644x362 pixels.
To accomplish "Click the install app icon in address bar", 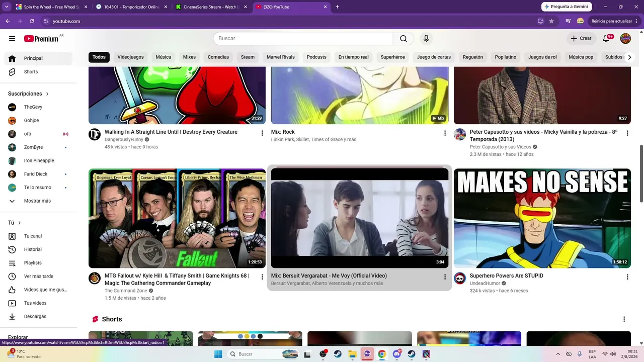I will (x=540, y=21).
